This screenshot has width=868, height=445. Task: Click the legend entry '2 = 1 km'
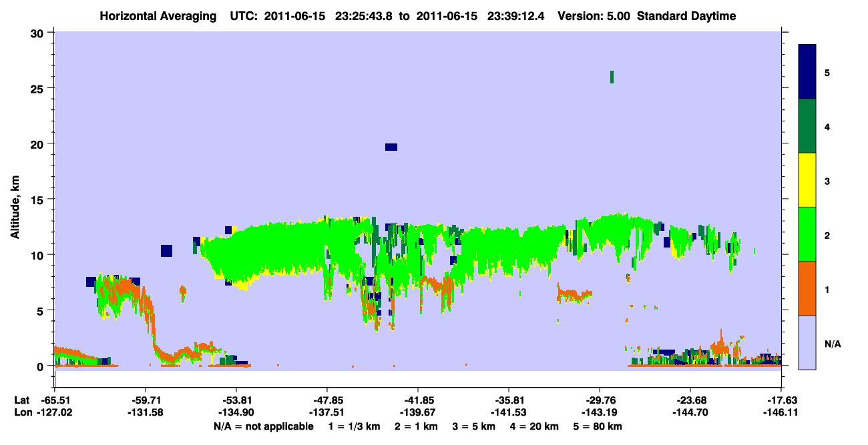click(416, 426)
